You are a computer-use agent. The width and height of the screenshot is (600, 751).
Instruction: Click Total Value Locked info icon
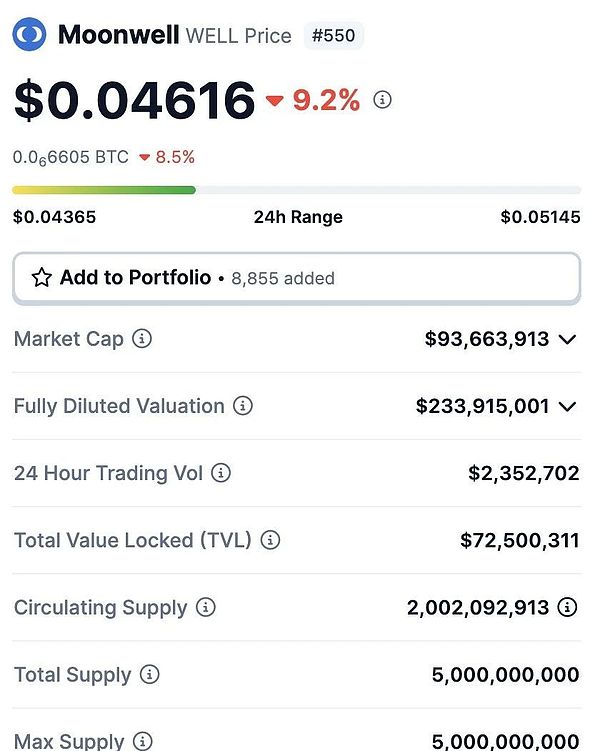(x=270, y=540)
